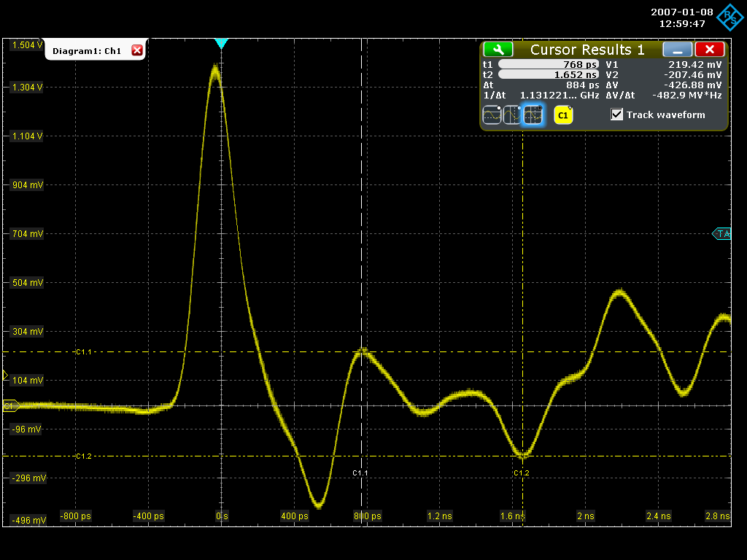
Task: Select the C1.2 vertical cursor label
Action: 521,472
